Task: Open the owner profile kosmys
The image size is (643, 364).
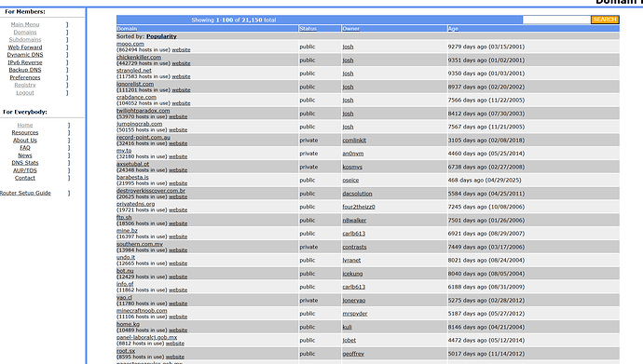Action: pos(352,167)
